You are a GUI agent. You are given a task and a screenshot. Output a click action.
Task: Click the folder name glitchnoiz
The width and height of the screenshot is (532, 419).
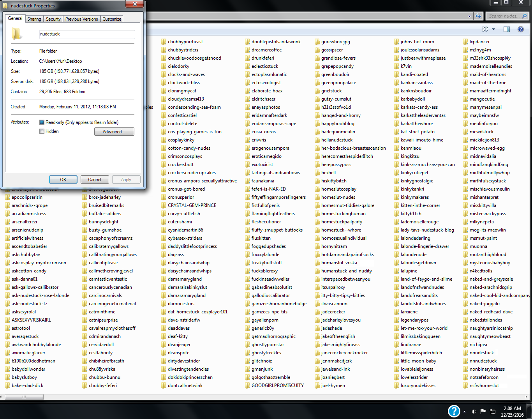click(262, 361)
